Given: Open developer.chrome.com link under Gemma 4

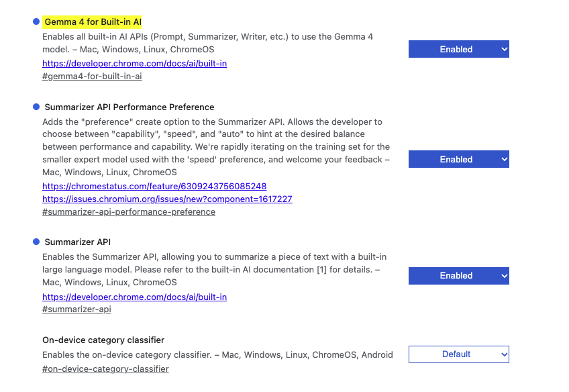Looking at the screenshot, I should pos(135,64).
